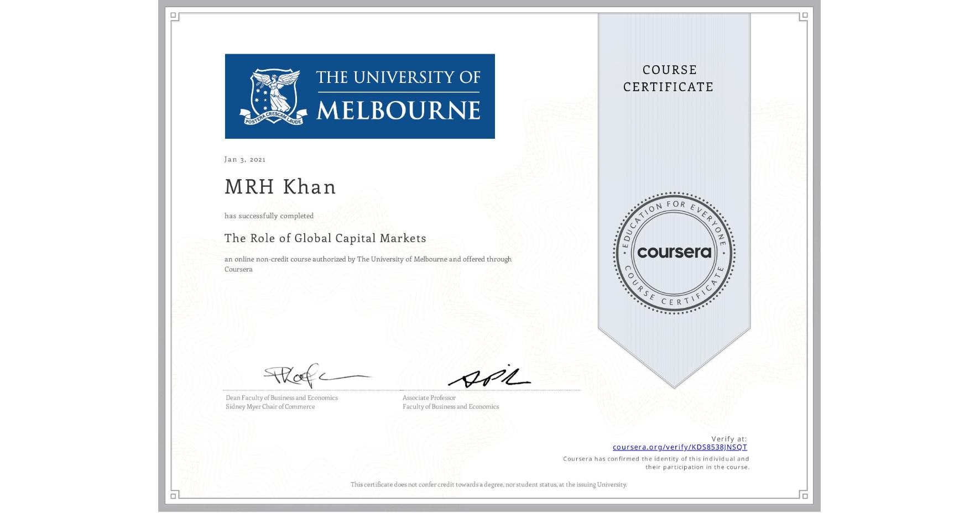This screenshot has height=513, width=980.
Task: Click the date Jan 3, 2021
Action: 245,159
